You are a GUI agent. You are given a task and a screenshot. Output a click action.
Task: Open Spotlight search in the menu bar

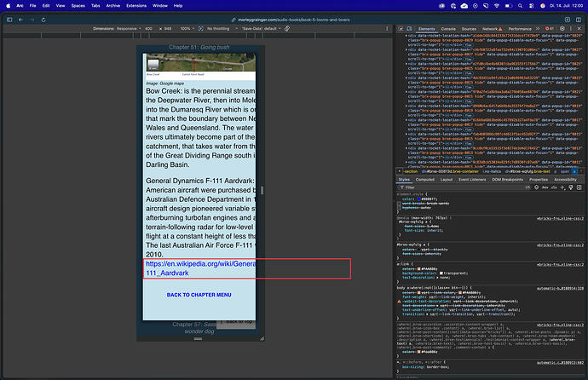(x=520, y=6)
